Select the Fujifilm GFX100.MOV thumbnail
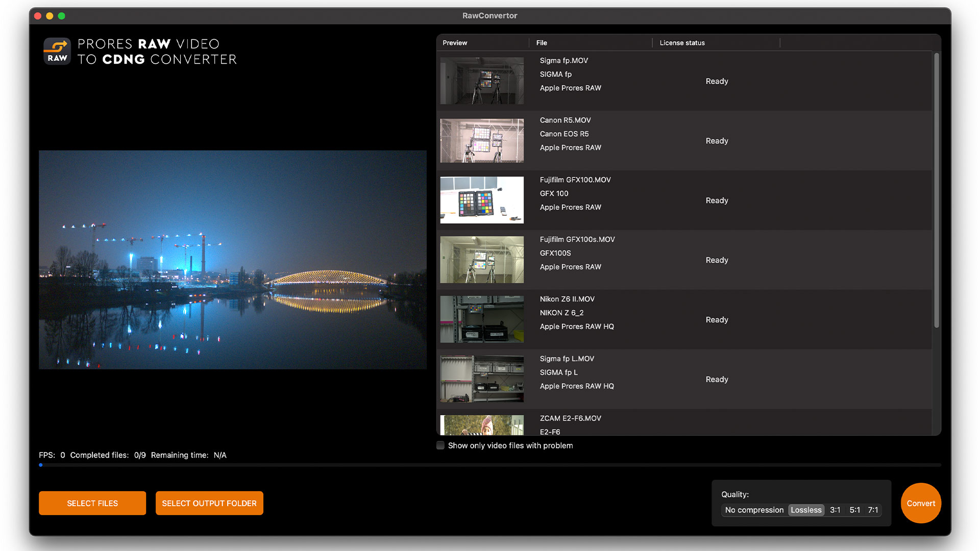The height and width of the screenshot is (551, 980). coord(482,200)
